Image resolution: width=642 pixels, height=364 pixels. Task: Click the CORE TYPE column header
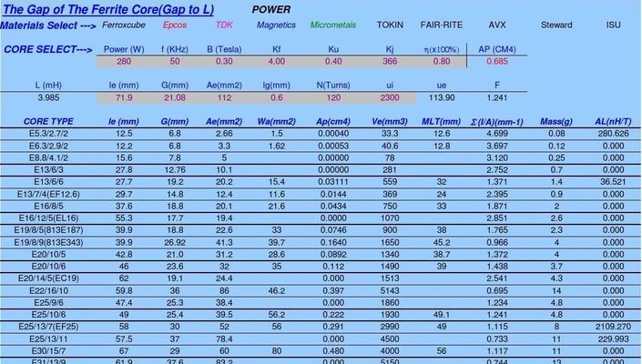[48, 121]
